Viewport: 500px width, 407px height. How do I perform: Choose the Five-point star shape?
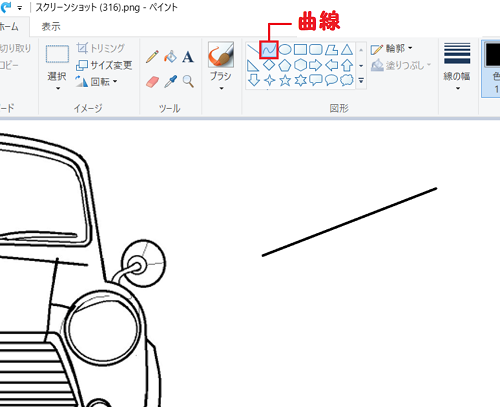point(285,80)
